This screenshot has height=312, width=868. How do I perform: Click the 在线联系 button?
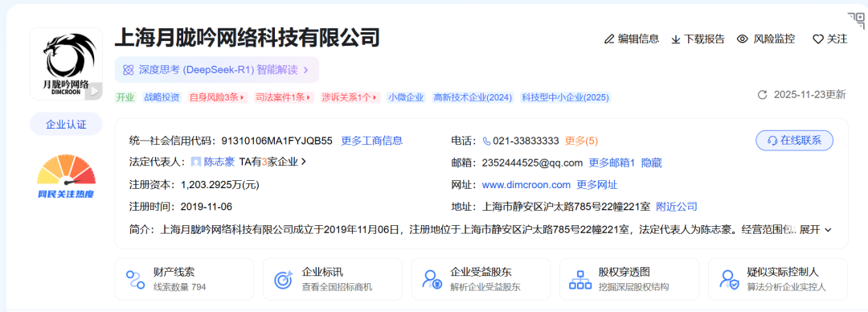pos(794,141)
